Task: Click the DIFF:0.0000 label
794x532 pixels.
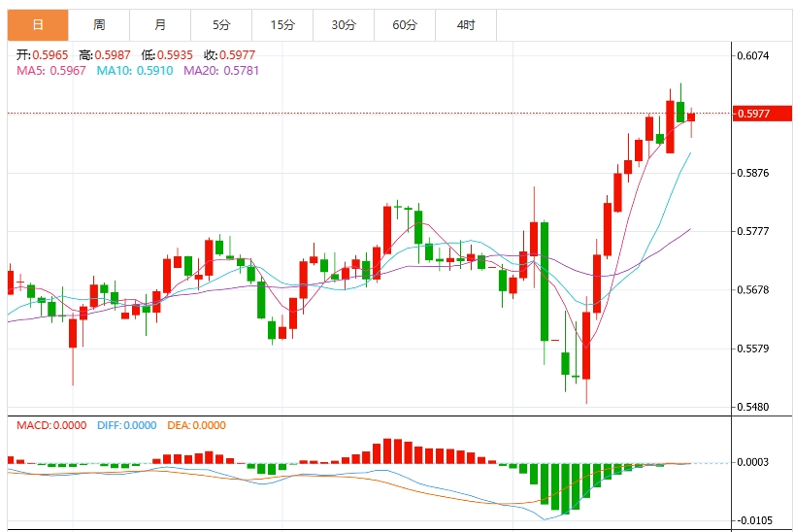Action: pyautogui.click(x=126, y=425)
